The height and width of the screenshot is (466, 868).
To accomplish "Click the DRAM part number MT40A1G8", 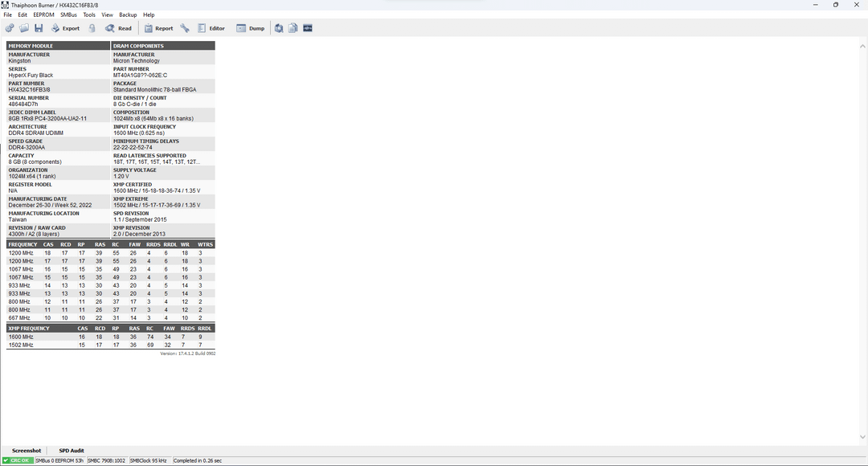I will 140,76.
